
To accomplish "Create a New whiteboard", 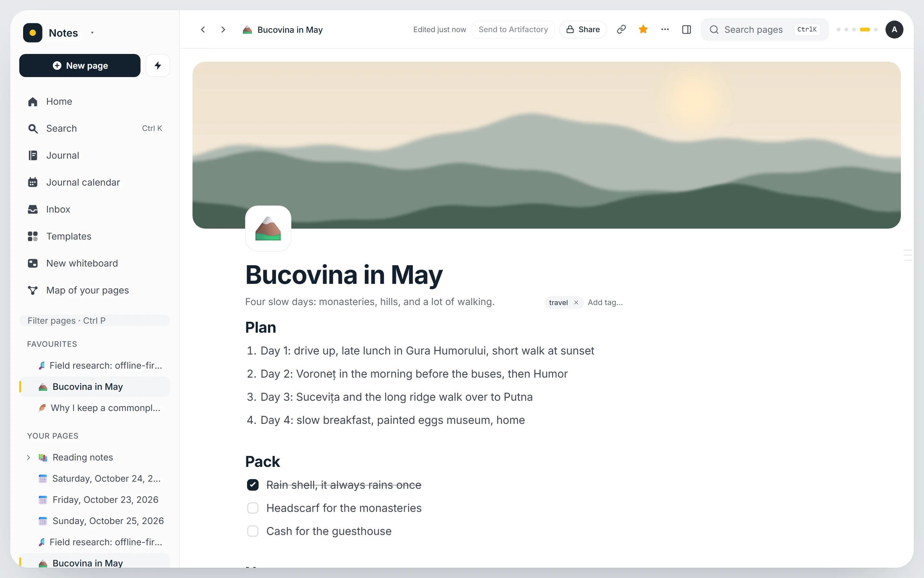I will click(x=94, y=263).
